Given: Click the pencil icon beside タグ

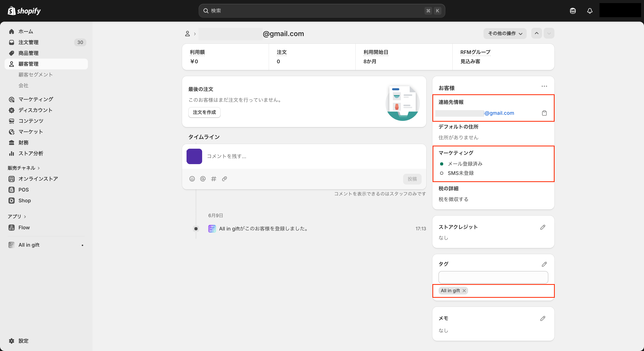Looking at the screenshot, I should tap(544, 264).
